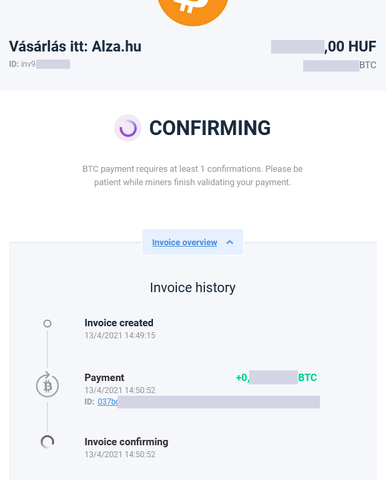Click the Bitcoin payment circle icon
Screen dimensions: 386x480
(x=47, y=385)
